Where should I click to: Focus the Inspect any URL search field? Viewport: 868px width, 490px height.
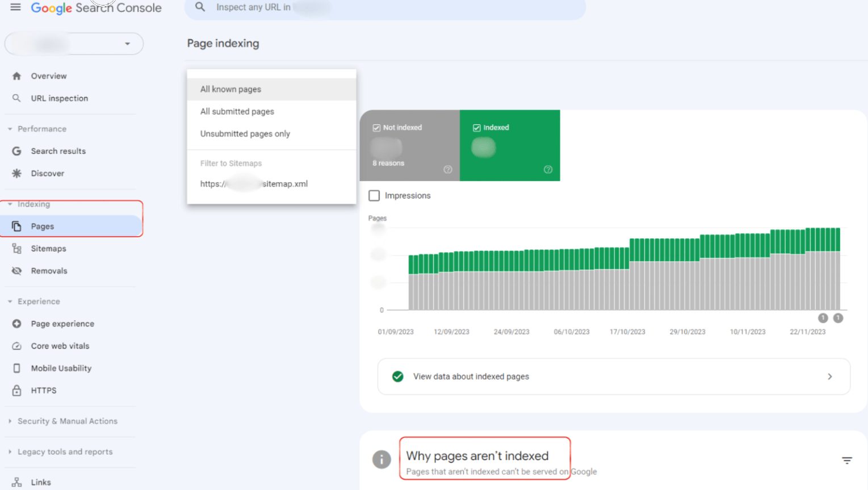tap(385, 8)
